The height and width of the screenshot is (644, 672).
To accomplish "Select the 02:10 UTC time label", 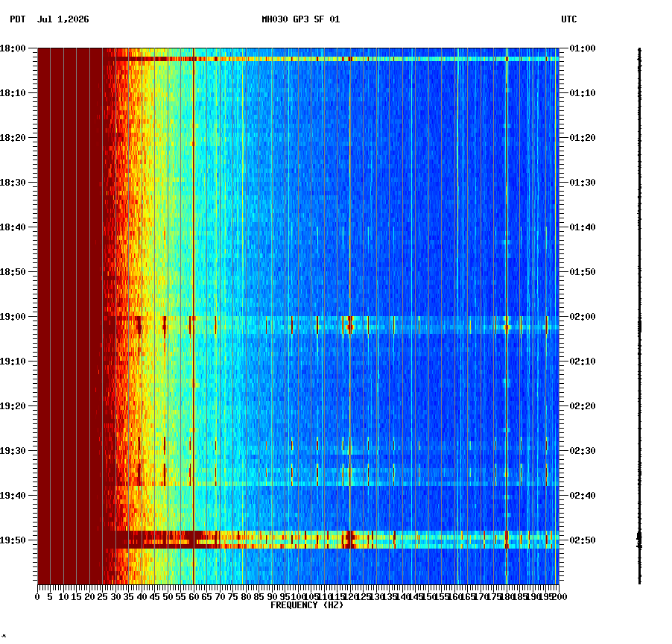I will point(583,362).
